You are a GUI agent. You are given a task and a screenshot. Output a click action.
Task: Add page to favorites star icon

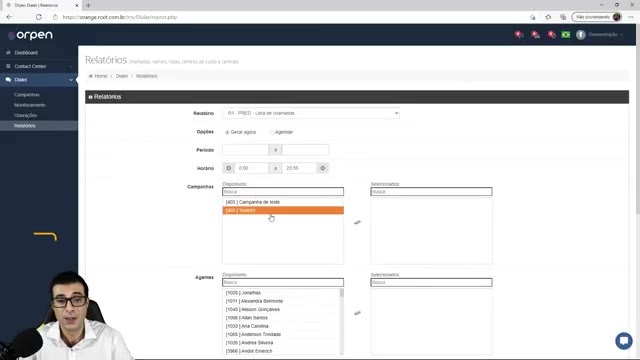pyautogui.click(x=548, y=17)
